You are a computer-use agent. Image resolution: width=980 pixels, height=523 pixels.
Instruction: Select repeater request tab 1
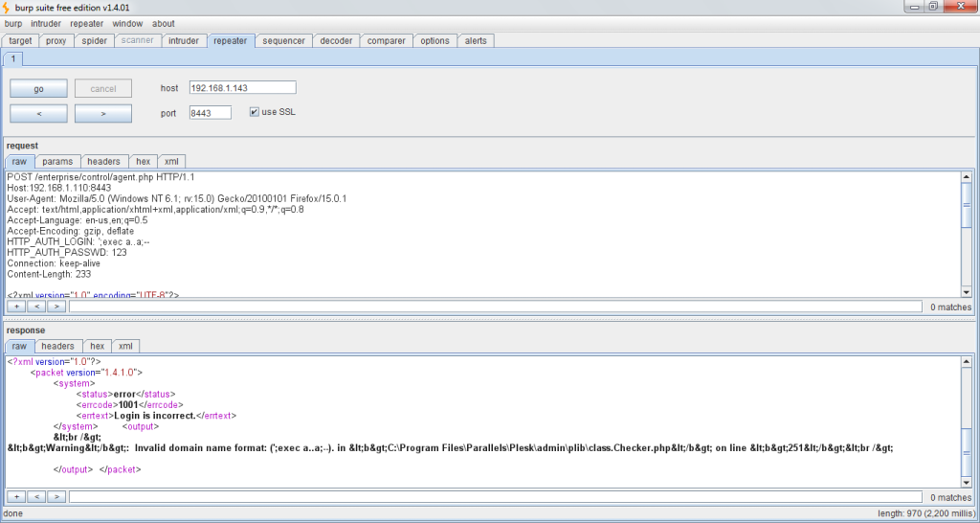(13, 58)
